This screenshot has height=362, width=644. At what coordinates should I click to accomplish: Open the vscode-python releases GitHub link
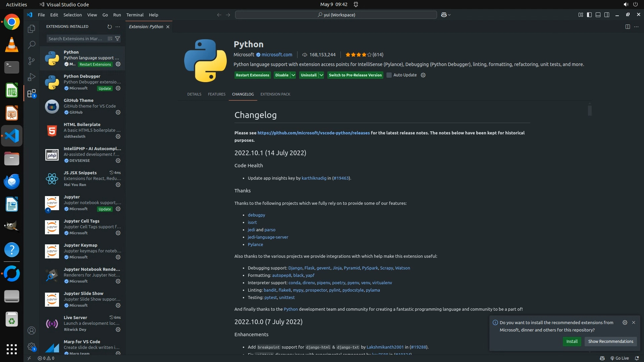[313, 133]
